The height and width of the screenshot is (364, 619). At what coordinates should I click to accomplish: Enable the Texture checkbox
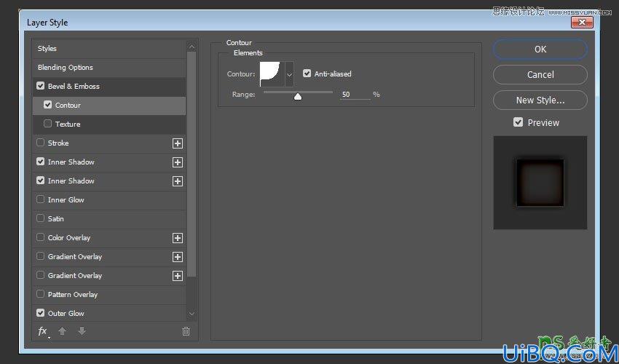48,124
